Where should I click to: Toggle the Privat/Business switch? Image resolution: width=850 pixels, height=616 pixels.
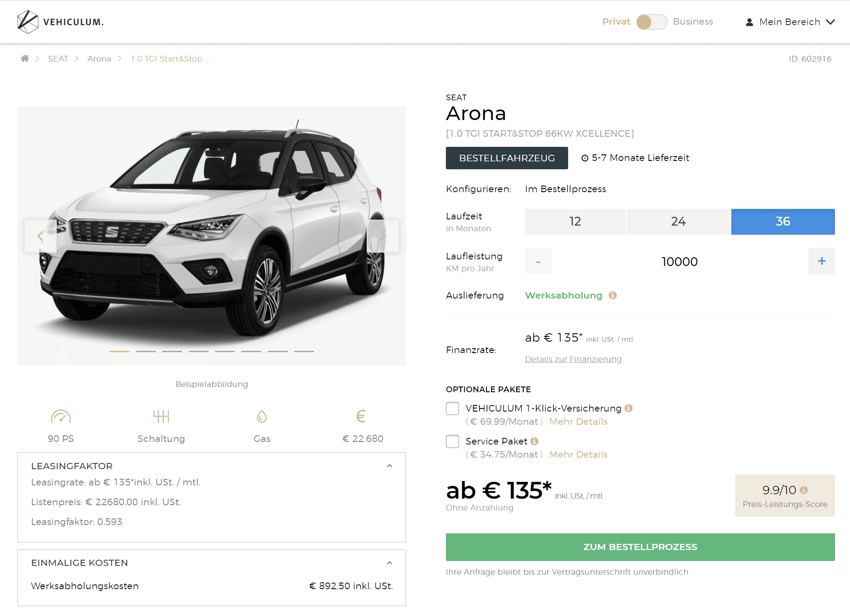pyautogui.click(x=651, y=22)
